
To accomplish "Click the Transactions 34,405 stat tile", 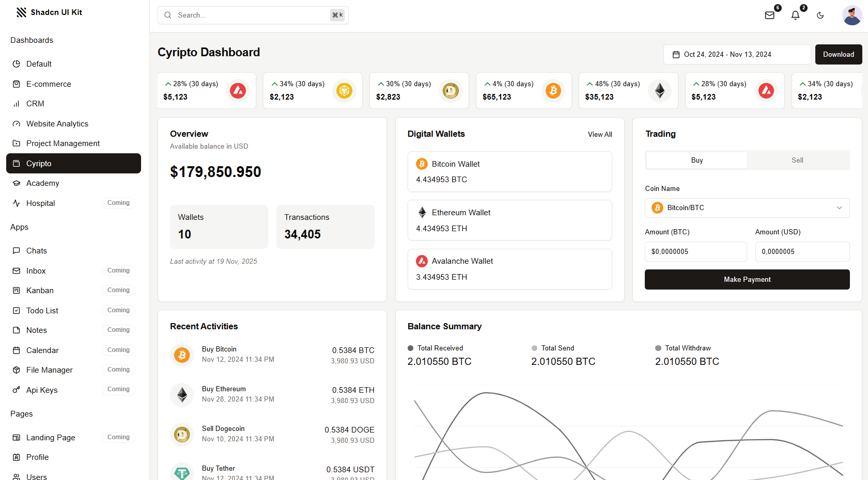I will click(326, 227).
